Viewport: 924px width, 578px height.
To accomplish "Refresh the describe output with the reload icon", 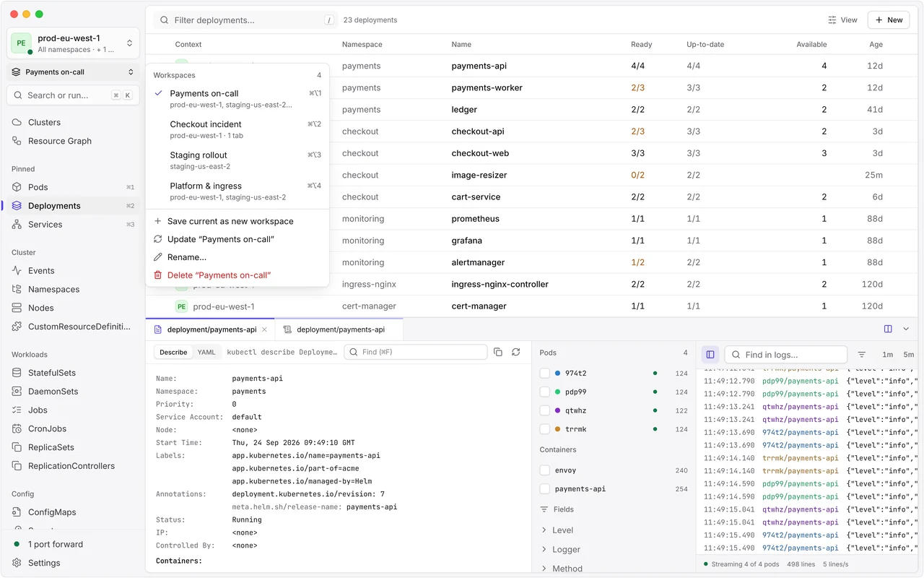I will tap(515, 352).
